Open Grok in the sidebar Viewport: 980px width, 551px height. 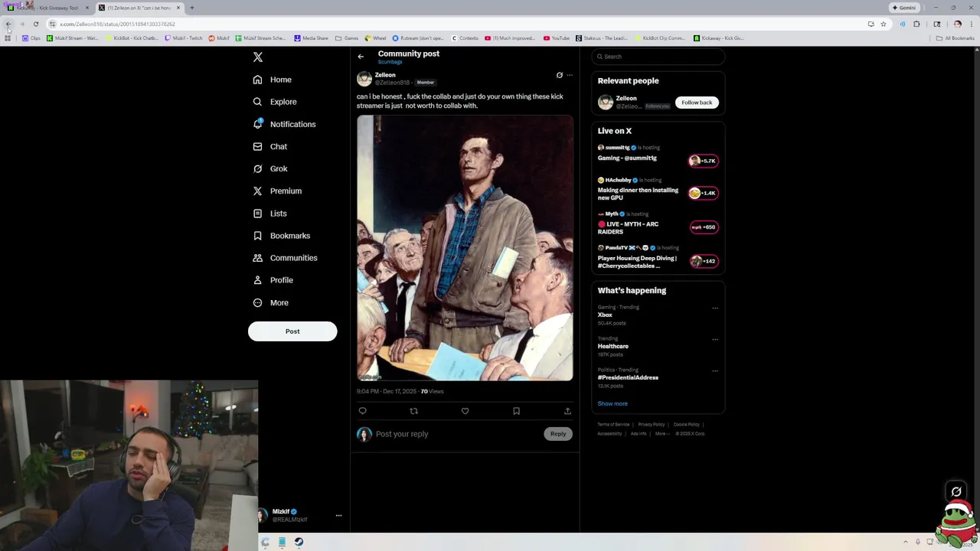click(270, 168)
